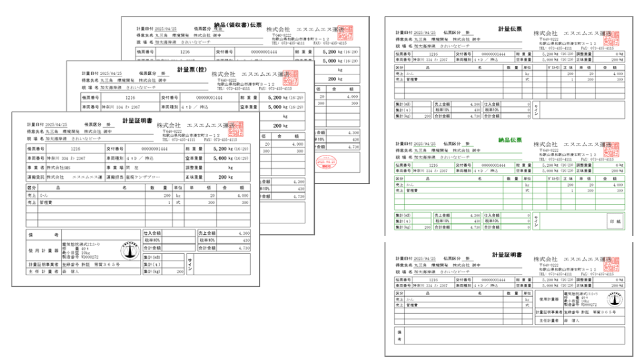Click 車両番号 value on front stacked 計量証明書
The height and width of the screenshot is (359, 644).
point(76,158)
